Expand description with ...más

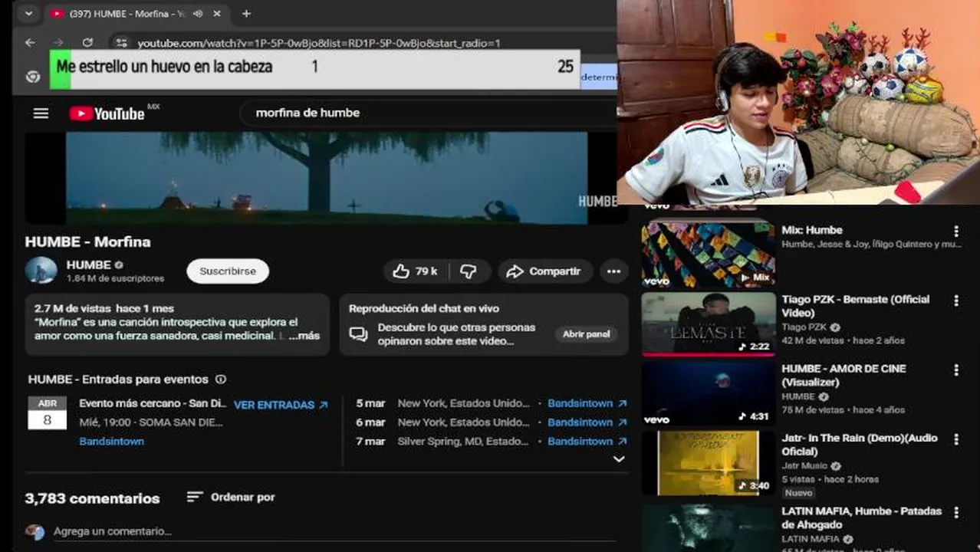pos(305,336)
